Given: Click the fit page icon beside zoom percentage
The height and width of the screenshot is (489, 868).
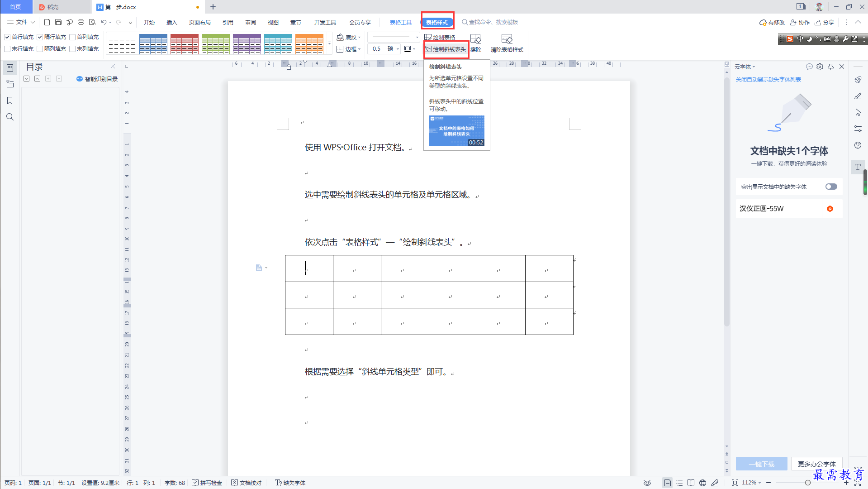Looking at the screenshot, I should [735, 483].
